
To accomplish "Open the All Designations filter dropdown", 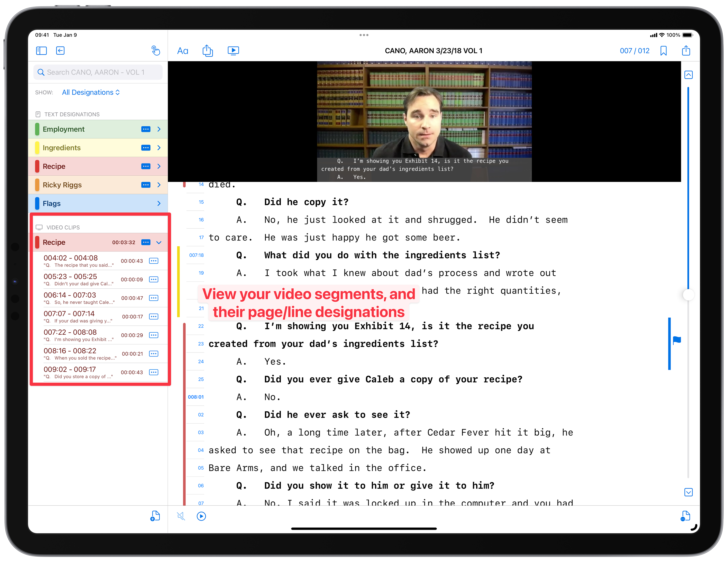I will [x=91, y=92].
